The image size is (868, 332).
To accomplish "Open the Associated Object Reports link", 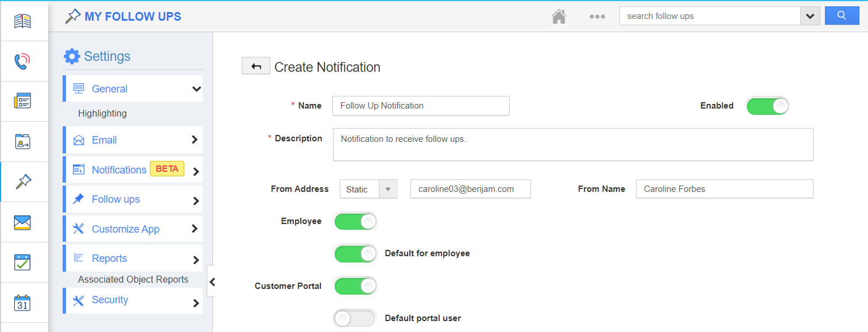I will click(x=133, y=280).
